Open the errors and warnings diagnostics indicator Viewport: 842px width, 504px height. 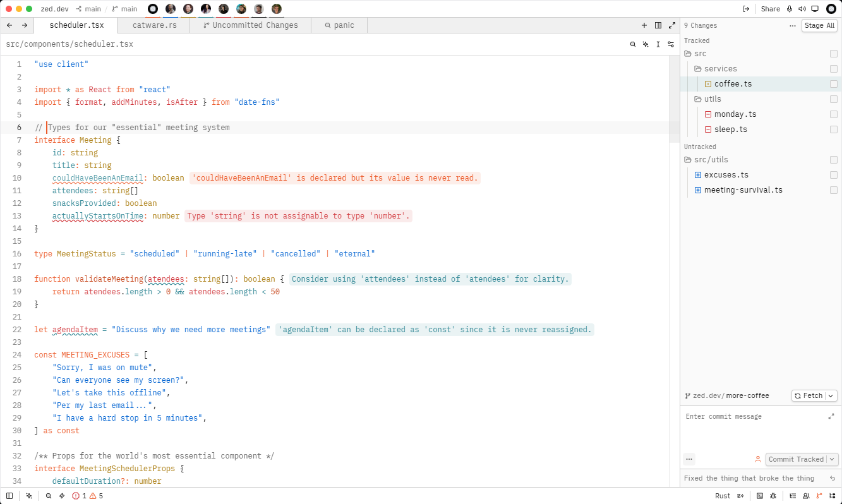tap(87, 496)
